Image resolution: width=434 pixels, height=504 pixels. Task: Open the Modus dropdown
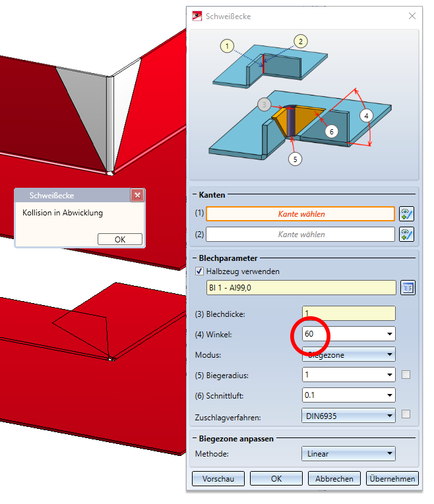pyautogui.click(x=349, y=355)
